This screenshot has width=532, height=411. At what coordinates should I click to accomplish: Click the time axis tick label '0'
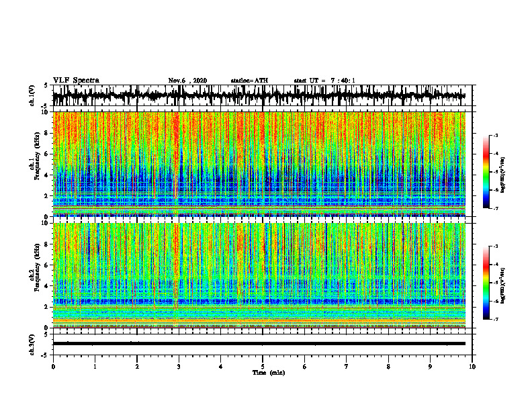[x=53, y=367]
